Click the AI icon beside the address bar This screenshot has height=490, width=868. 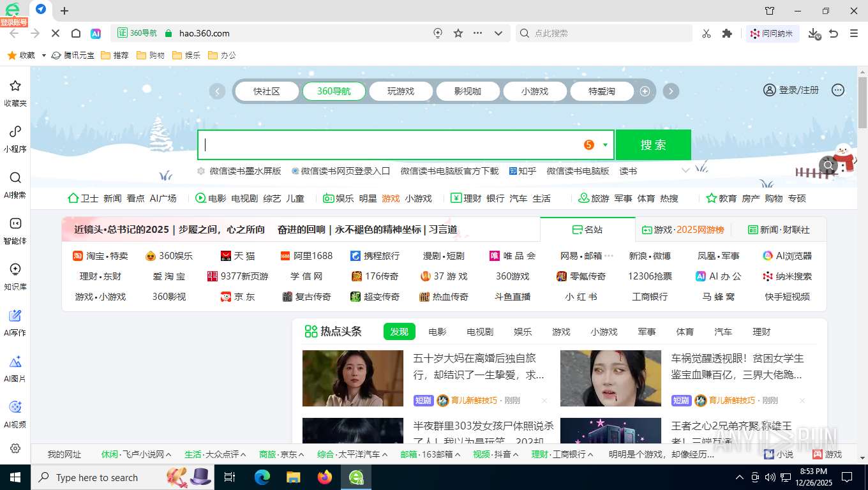pyautogui.click(x=96, y=33)
